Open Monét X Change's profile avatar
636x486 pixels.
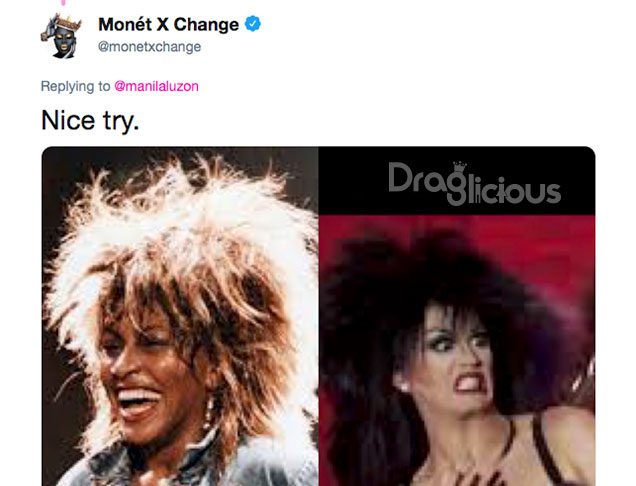[61, 36]
